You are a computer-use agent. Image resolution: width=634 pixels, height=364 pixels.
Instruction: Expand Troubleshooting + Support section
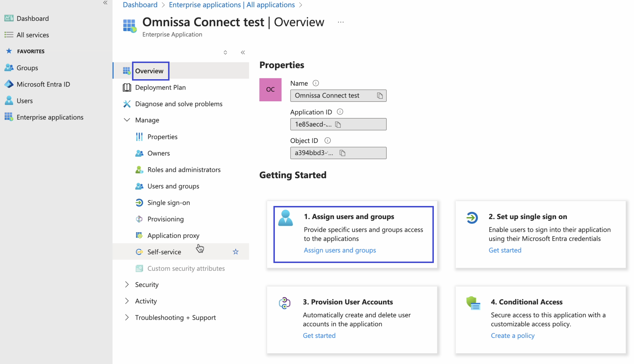(x=127, y=317)
